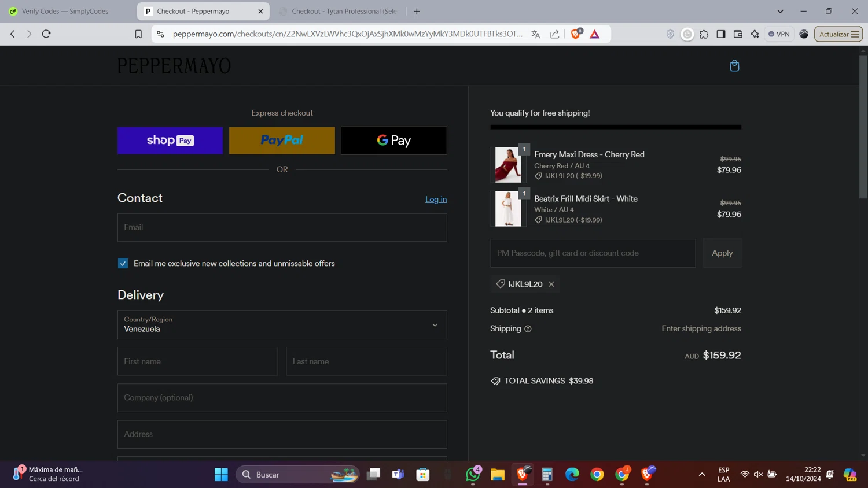Translate this page icon
The image size is (868, 488).
(x=536, y=34)
